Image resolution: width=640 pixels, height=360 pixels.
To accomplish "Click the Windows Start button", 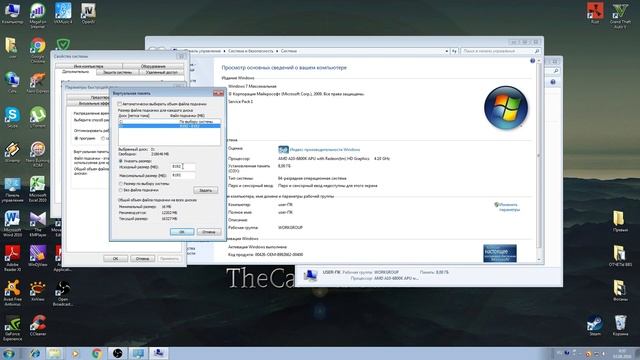I will [9, 353].
